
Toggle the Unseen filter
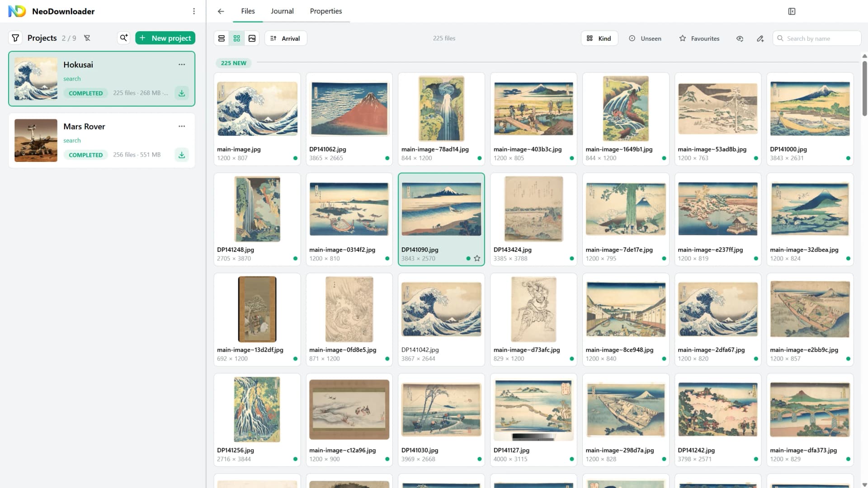point(645,38)
